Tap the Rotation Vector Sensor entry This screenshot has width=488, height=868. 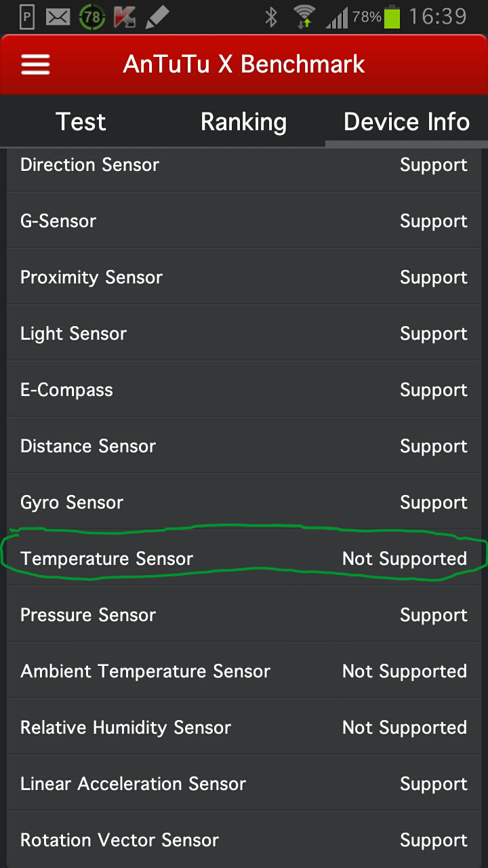click(244, 840)
